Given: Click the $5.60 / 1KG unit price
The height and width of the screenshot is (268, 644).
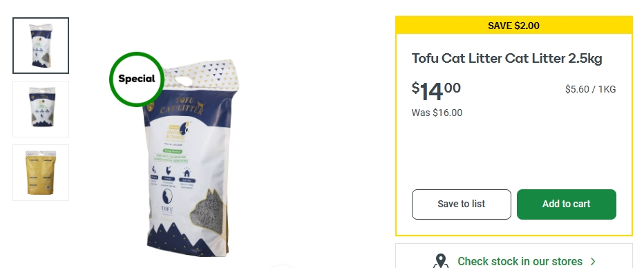Looking at the screenshot, I should coord(590,90).
